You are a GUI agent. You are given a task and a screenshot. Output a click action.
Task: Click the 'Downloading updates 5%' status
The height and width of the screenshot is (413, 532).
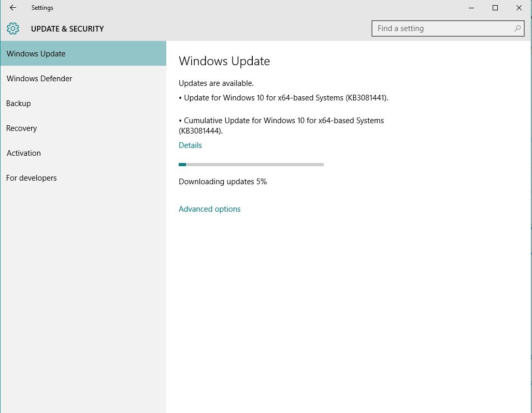[223, 182]
